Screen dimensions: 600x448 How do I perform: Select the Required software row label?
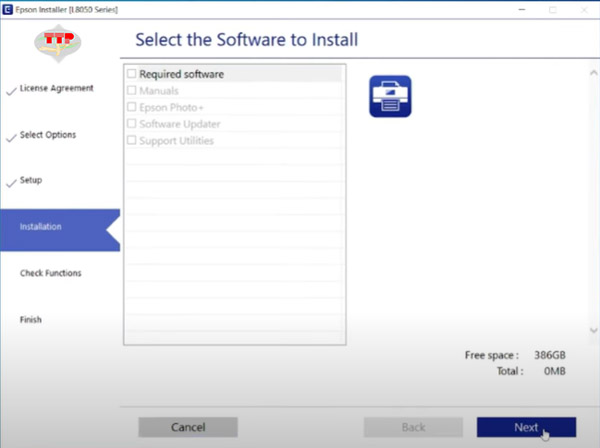(x=181, y=74)
